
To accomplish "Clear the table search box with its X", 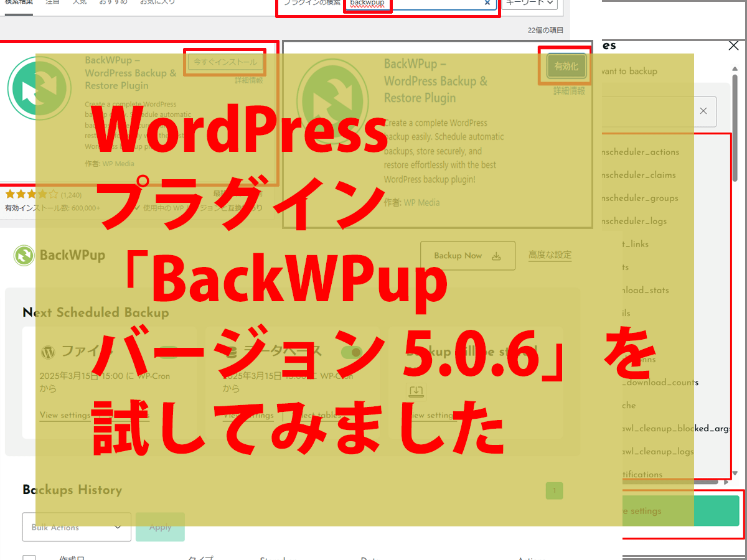I will pyautogui.click(x=703, y=111).
